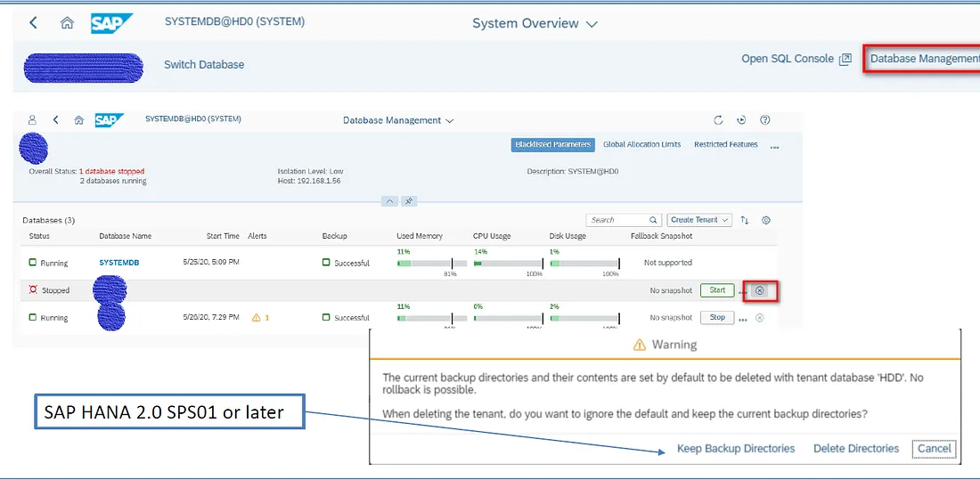980x480 pixels.
Task: Choose Delete Directories in warning dialog
Action: click(x=855, y=449)
